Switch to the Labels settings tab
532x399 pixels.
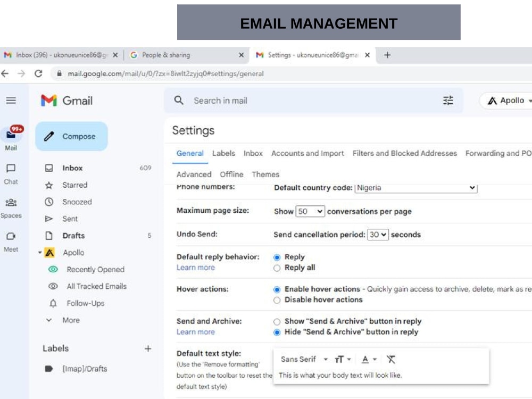click(x=223, y=153)
